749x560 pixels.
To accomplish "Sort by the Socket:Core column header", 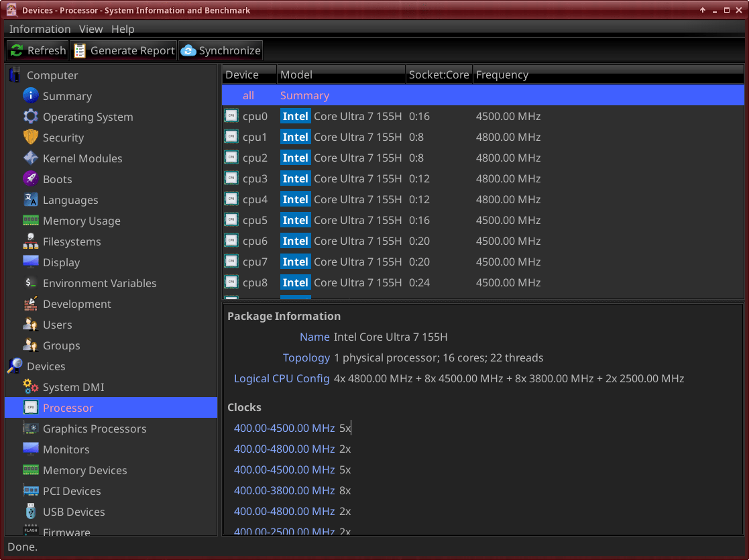I will pos(439,74).
